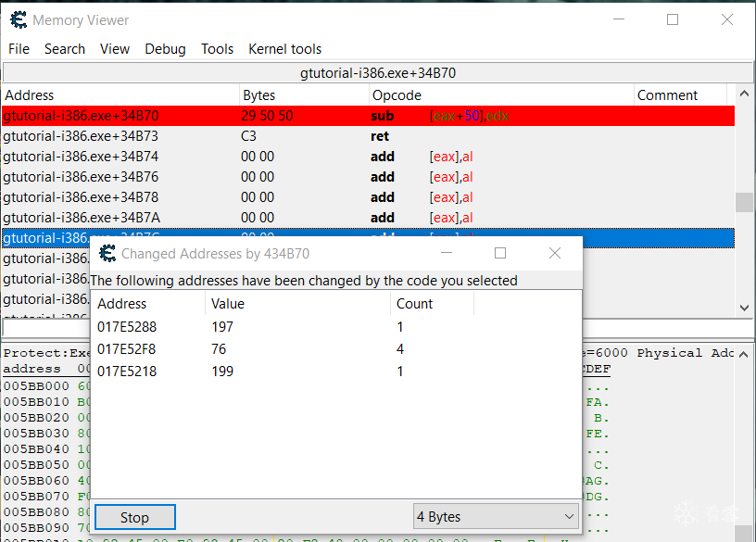Close the Changed Addresses window

tap(554, 253)
